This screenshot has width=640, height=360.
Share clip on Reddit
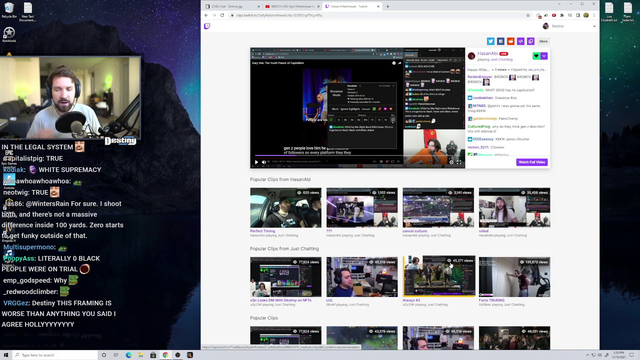[511, 41]
